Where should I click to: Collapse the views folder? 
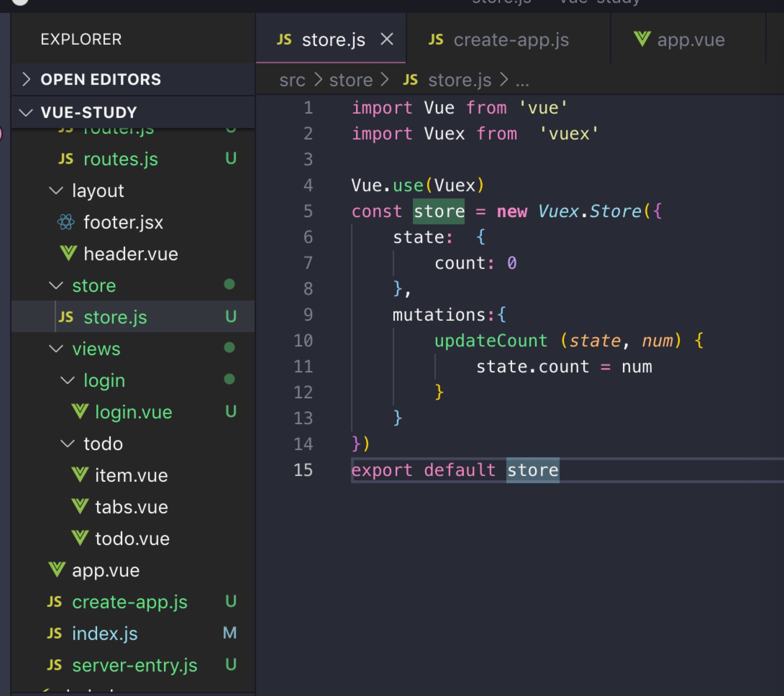point(56,349)
